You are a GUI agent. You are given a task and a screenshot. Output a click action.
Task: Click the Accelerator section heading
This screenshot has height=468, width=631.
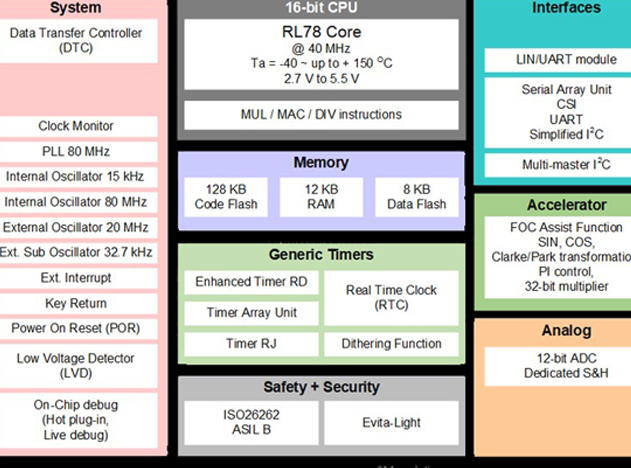tap(567, 205)
